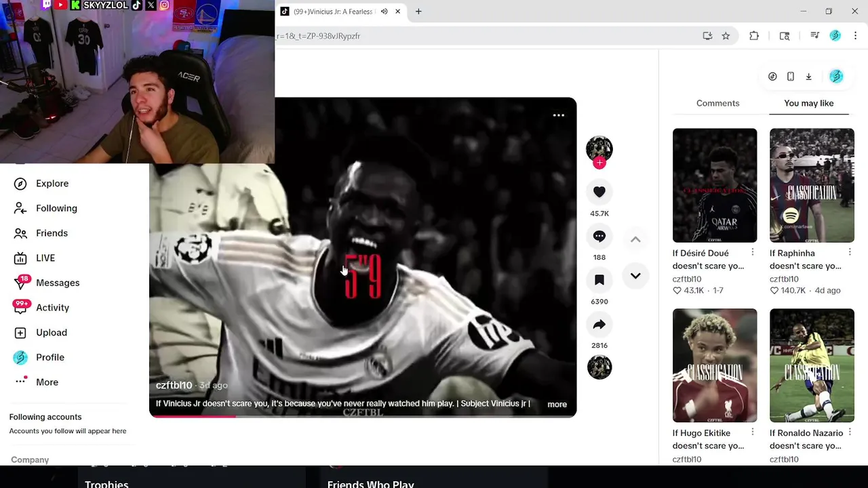
Task: Click the Following people icon
Action: [20, 208]
